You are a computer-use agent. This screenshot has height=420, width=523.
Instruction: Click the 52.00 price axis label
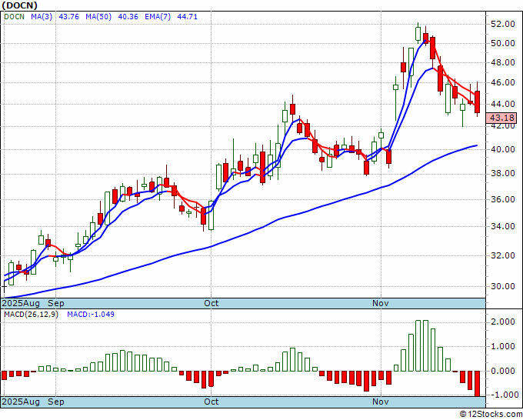[503, 24]
